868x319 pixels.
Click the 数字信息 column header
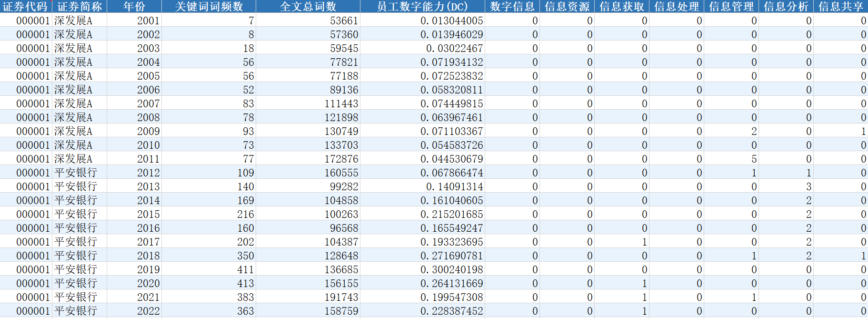[x=512, y=6]
